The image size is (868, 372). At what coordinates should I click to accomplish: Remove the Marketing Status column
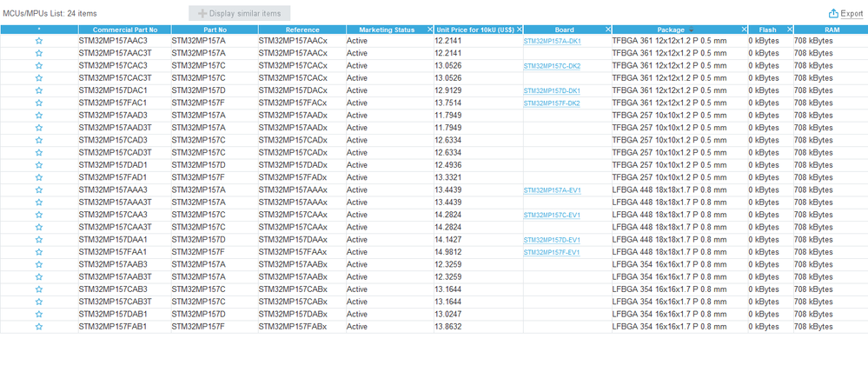430,30
